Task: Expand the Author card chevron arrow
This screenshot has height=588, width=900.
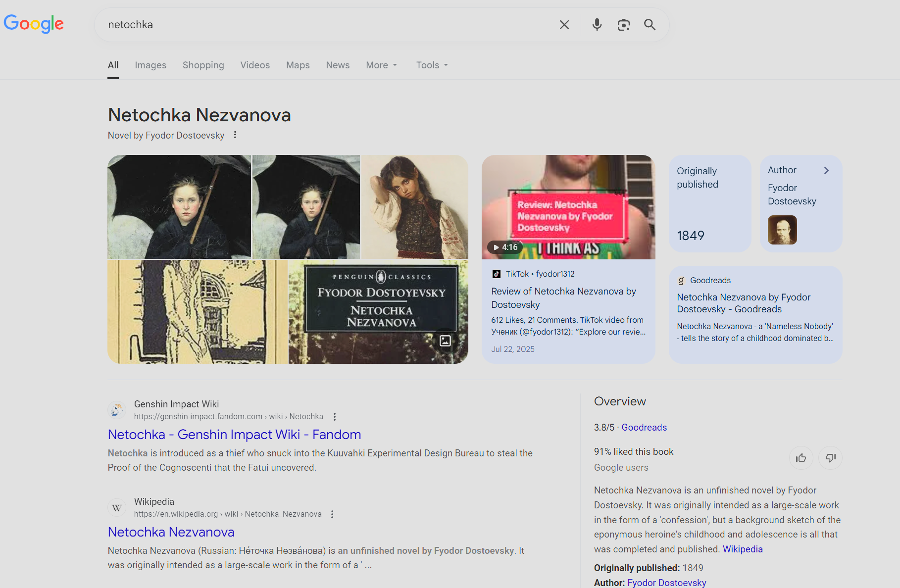Action: [x=826, y=170]
